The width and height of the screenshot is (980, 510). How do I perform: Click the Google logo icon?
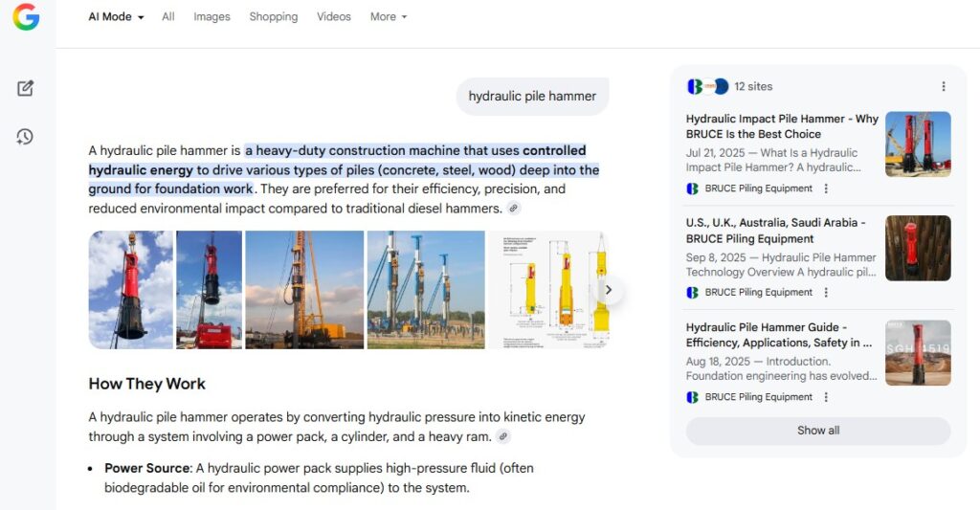point(26,17)
